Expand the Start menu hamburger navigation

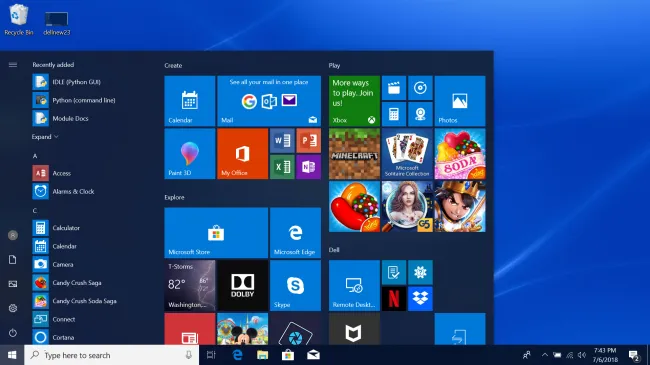tap(13, 65)
